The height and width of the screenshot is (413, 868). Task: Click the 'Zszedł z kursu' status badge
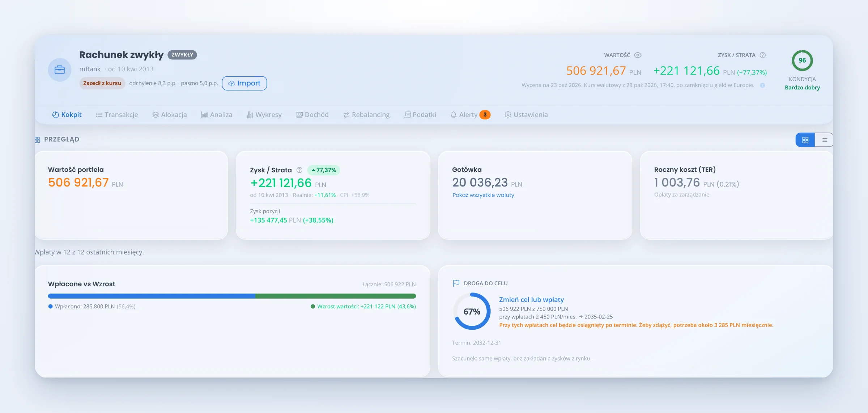point(102,83)
